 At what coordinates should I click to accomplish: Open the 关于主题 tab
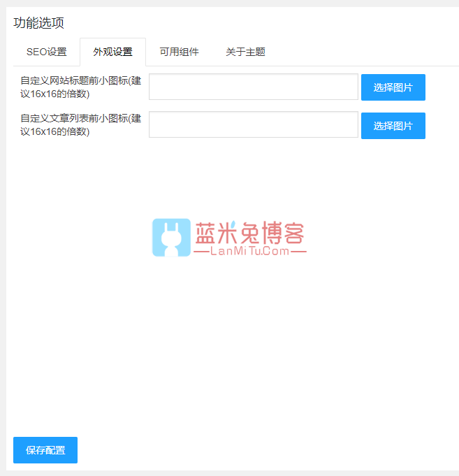245,52
